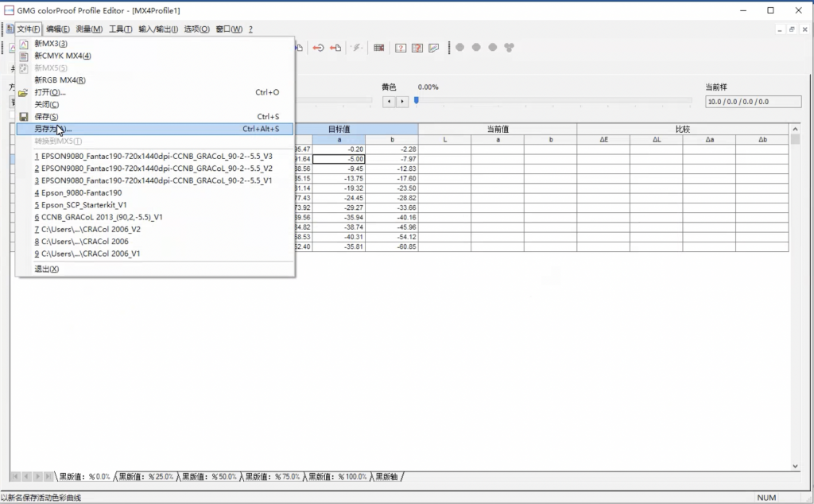Choose 另存为 Save As menu entry
This screenshot has height=504, width=814.
[x=155, y=129]
